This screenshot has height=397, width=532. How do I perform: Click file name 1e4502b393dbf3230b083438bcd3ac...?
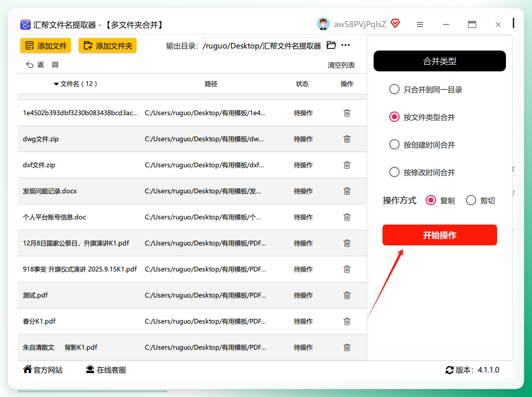pos(80,113)
